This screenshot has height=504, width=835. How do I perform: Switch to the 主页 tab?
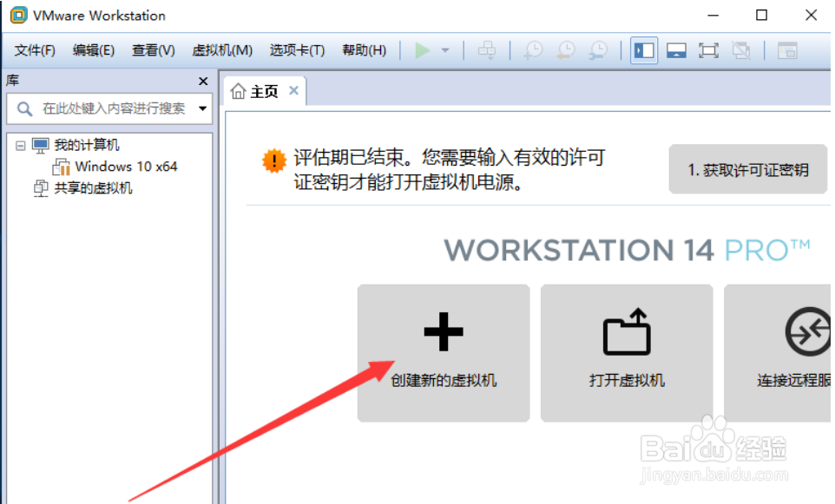(x=263, y=90)
